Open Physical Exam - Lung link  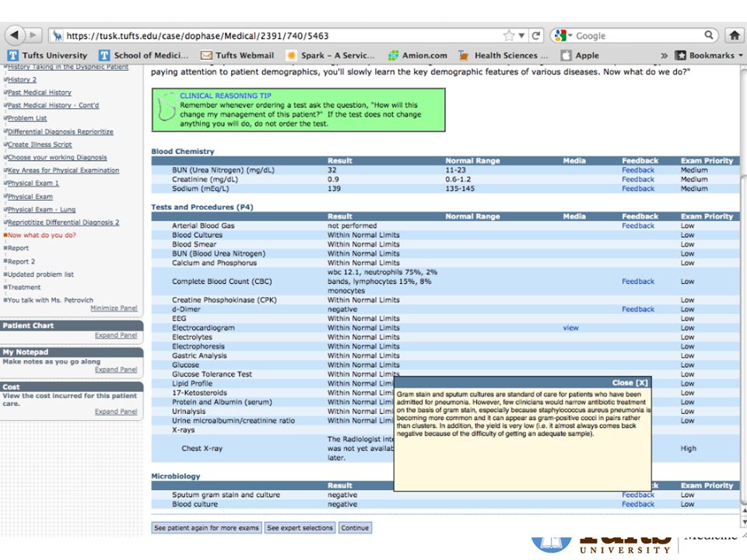coord(41,209)
